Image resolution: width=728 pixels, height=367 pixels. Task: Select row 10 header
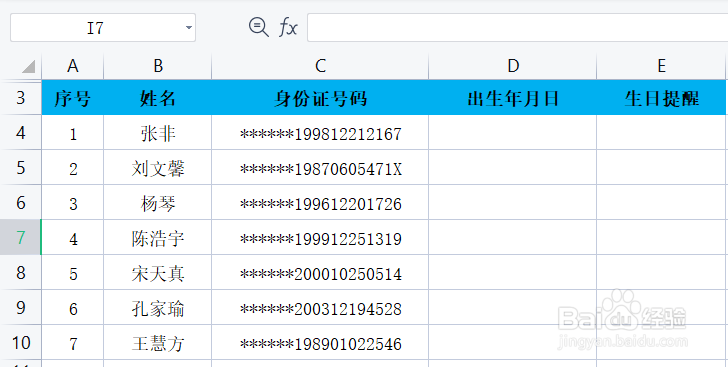[20, 342]
